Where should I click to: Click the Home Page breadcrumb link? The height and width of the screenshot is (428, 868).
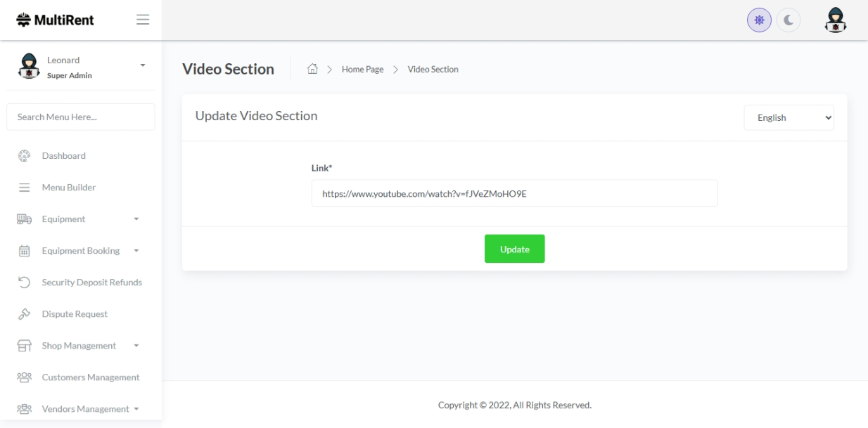[x=362, y=69]
